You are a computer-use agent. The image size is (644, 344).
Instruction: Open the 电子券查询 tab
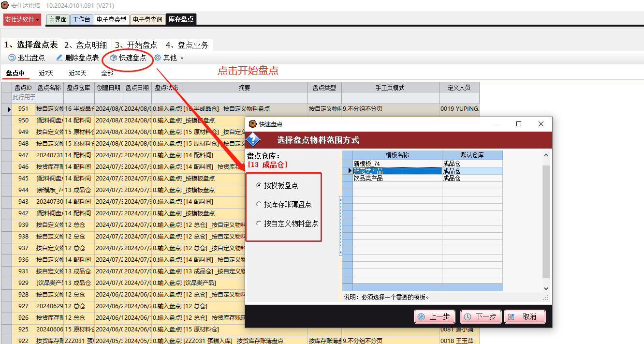pos(147,19)
